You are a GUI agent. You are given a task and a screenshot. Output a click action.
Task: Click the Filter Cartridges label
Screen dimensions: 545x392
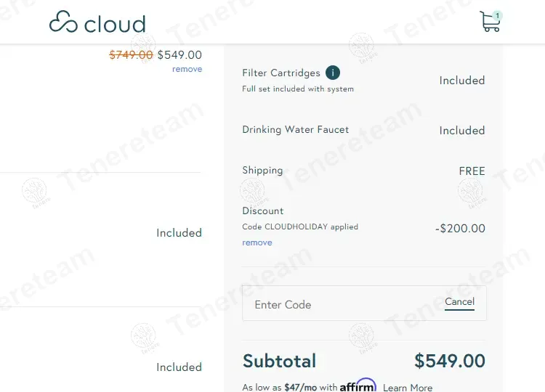pos(281,73)
